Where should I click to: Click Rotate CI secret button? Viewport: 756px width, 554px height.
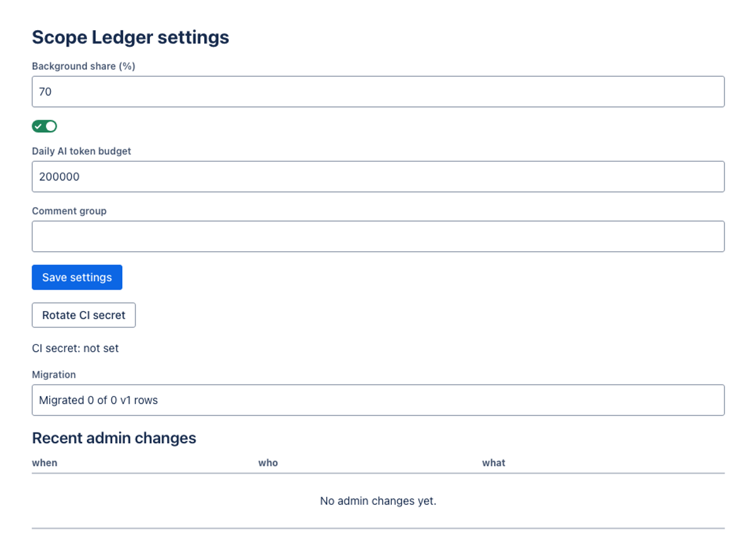click(x=84, y=315)
